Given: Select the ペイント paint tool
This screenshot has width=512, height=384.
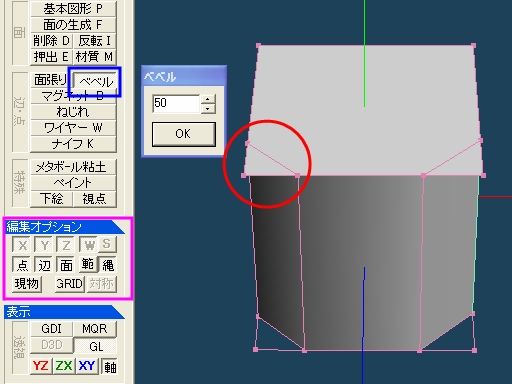Looking at the screenshot, I should (73, 183).
